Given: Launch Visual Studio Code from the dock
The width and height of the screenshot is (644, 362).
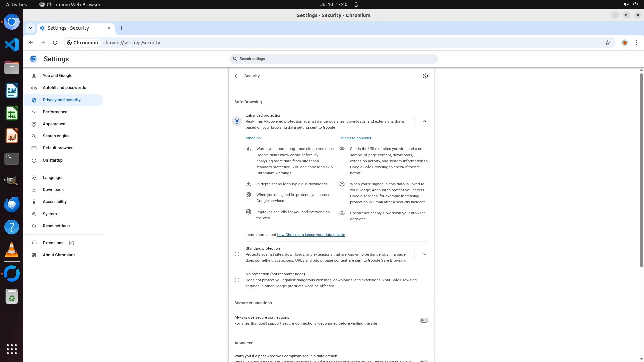Looking at the screenshot, I should point(12,45).
